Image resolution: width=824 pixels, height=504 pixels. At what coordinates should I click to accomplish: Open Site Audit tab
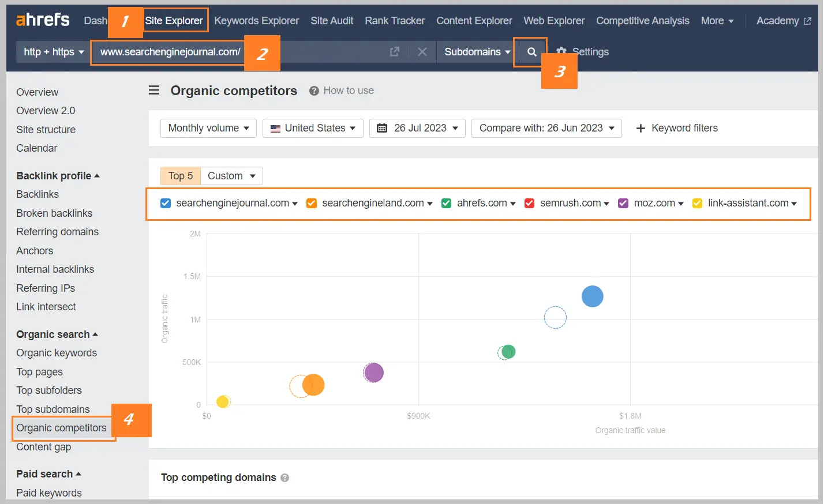[332, 21]
